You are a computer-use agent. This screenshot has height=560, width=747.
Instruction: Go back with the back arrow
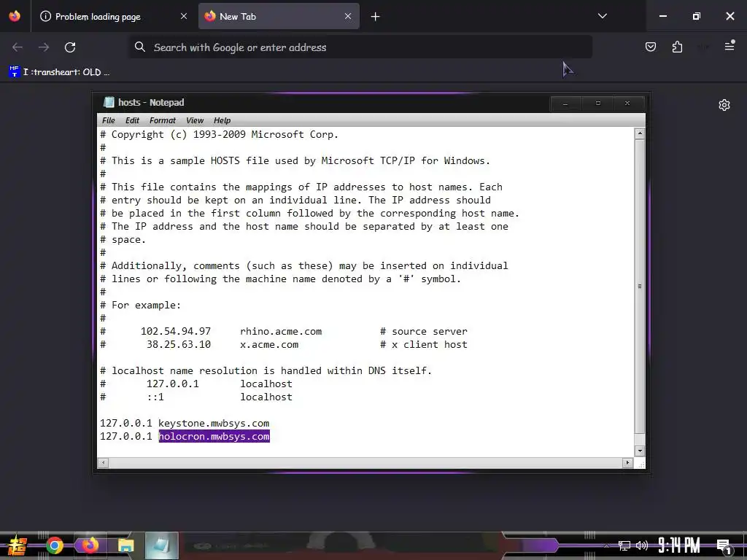pyautogui.click(x=18, y=47)
